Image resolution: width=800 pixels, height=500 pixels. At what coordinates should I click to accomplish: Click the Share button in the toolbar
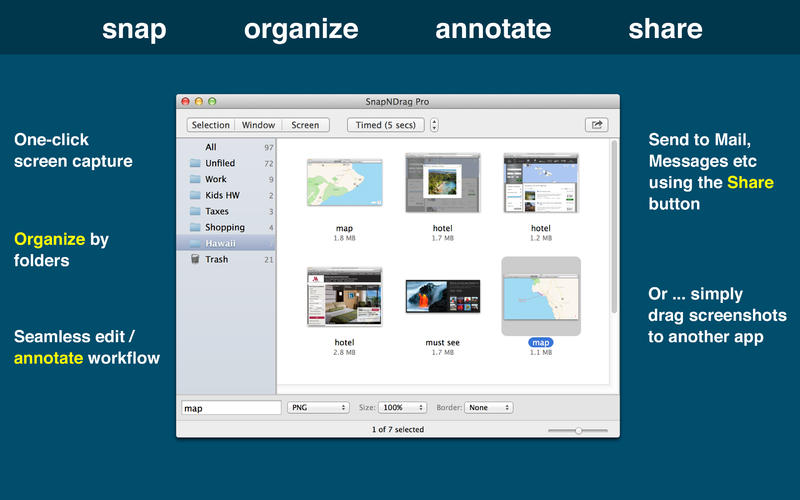[x=598, y=125]
